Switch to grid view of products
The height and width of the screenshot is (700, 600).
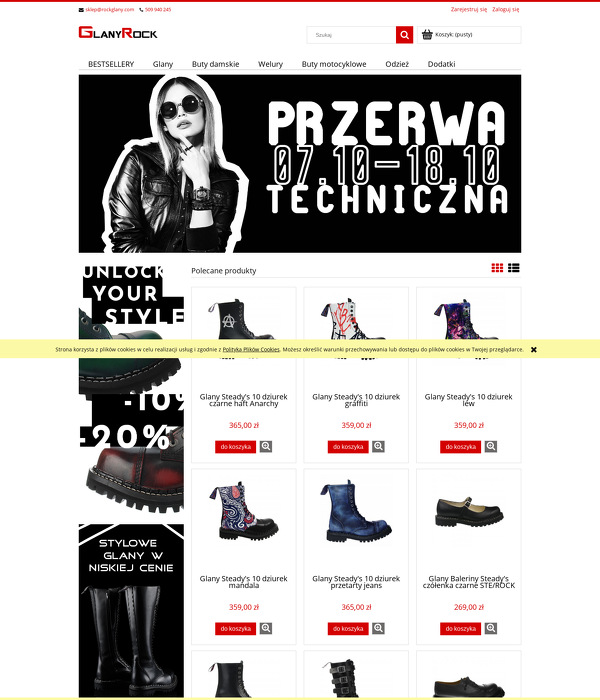[497, 267]
